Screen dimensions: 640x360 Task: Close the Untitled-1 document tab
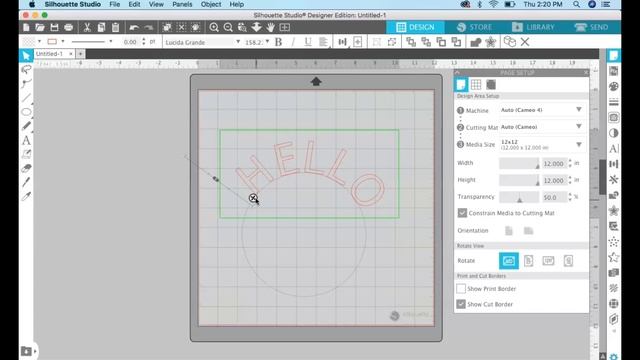71,54
